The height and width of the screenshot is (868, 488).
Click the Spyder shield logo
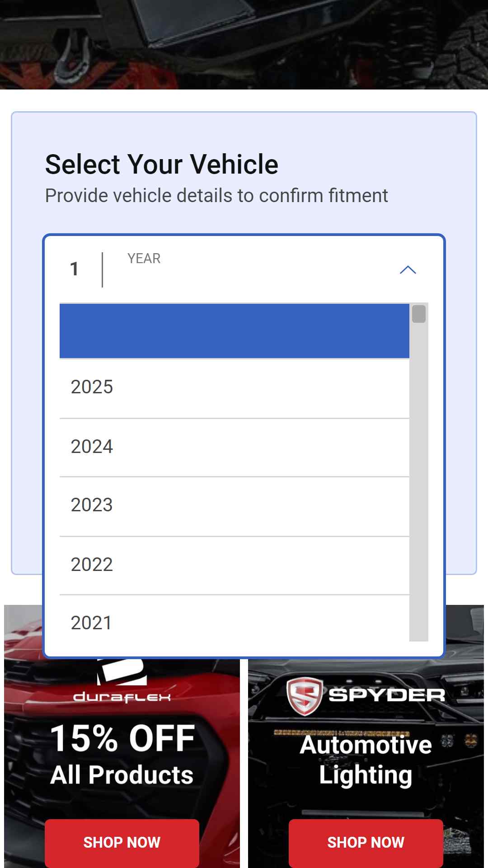point(305,696)
